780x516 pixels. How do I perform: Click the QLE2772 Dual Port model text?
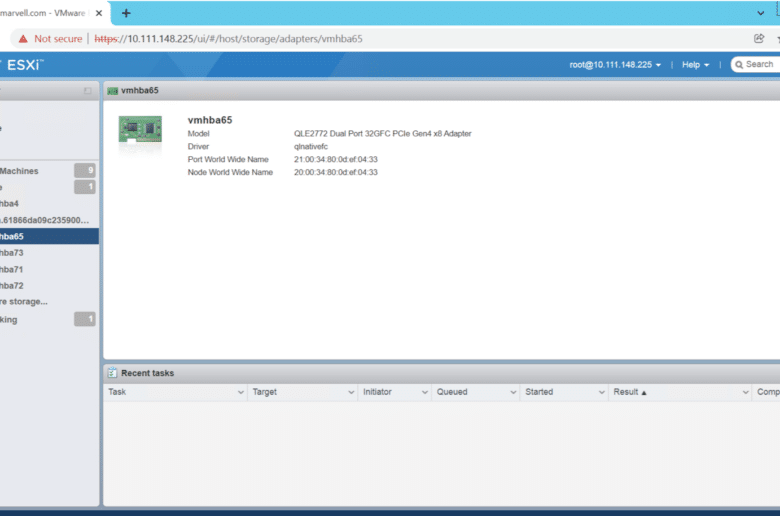(x=383, y=133)
